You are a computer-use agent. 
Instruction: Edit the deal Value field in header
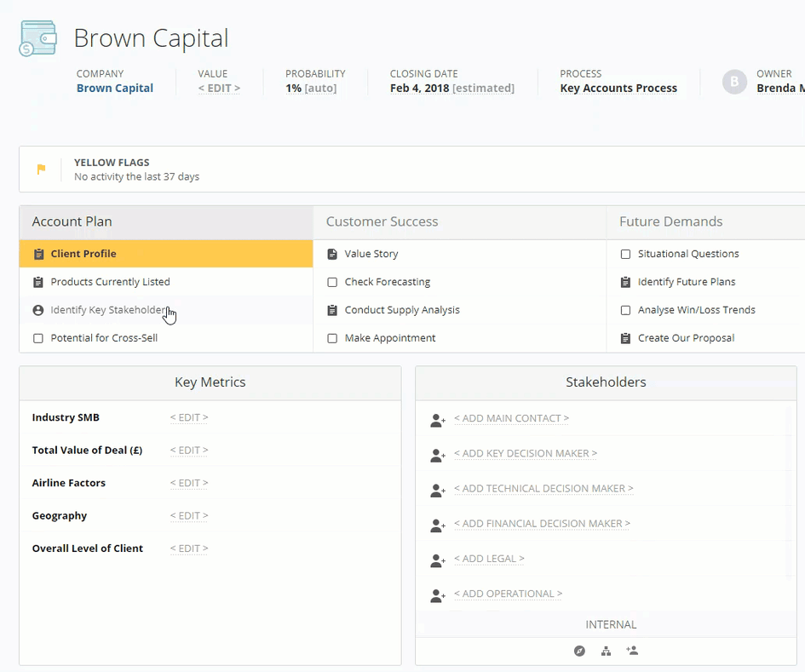(219, 88)
